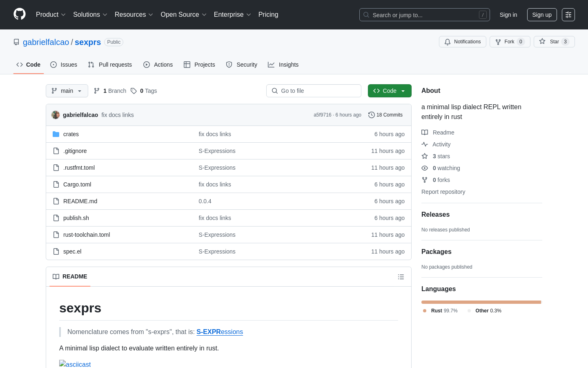The height and width of the screenshot is (368, 588).
Task: Expand the Product menu
Action: pyautogui.click(x=51, y=15)
